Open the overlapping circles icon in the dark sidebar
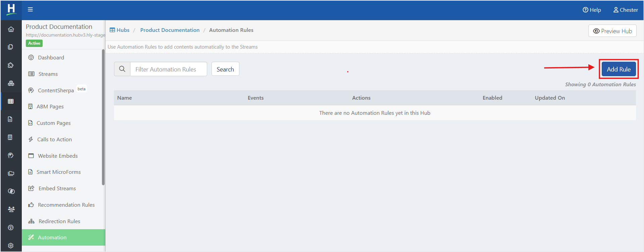Screen dimensions: 644x252 coord(11,191)
